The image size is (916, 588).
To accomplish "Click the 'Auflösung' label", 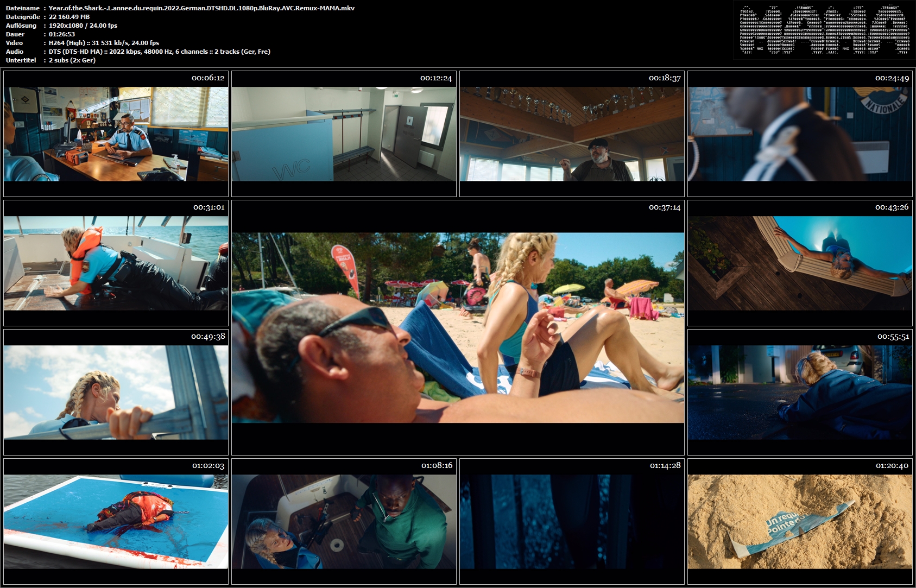I will (x=21, y=26).
